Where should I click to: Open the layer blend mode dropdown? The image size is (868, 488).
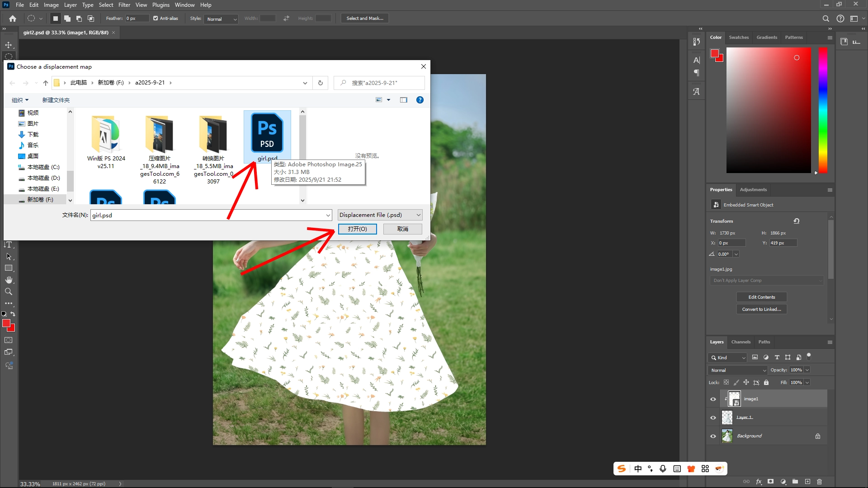737,370
